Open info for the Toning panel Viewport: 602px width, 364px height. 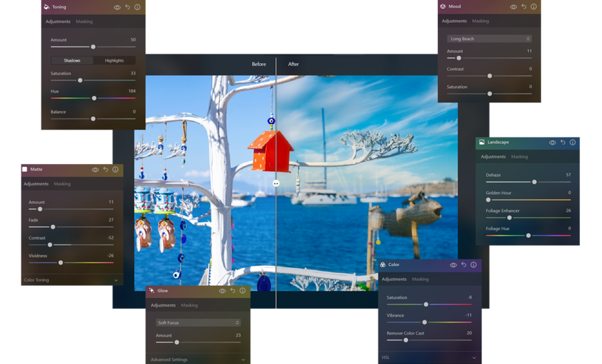pos(137,7)
